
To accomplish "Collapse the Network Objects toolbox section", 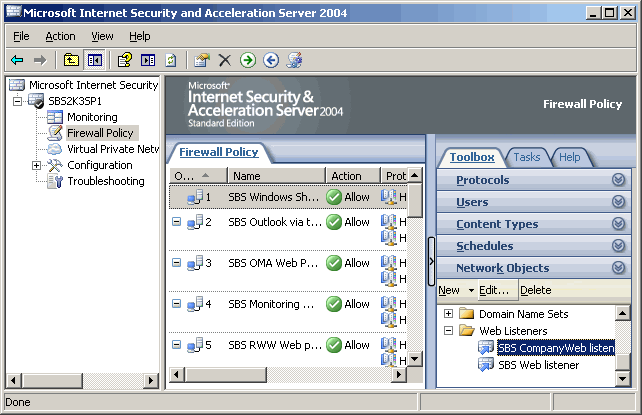I will 618,268.
